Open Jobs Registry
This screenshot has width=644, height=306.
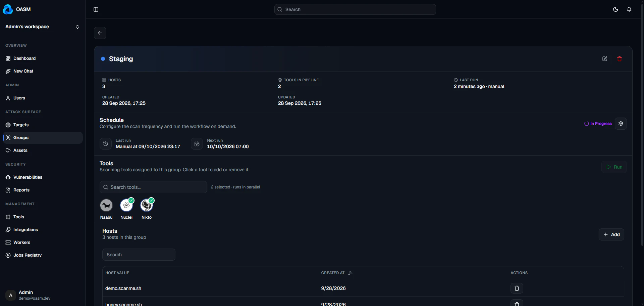[43, 255]
